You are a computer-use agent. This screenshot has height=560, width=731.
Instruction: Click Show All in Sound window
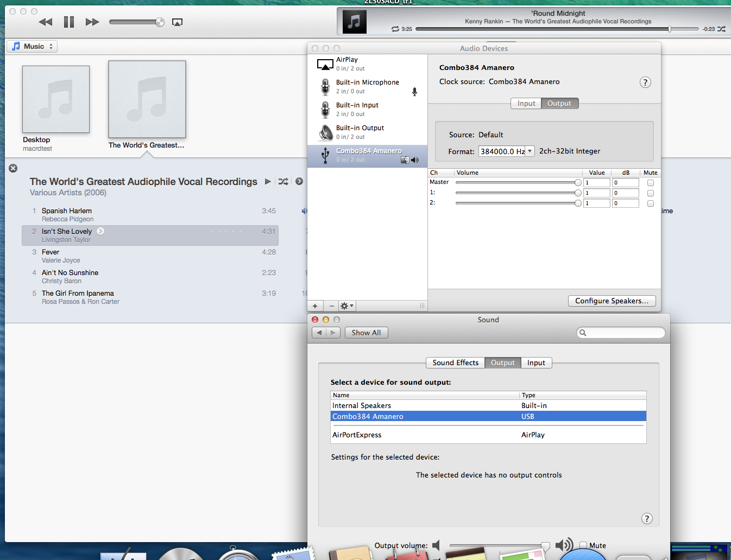pos(366,333)
